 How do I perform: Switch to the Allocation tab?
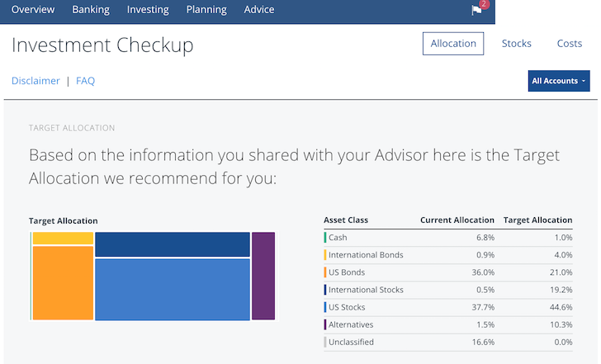pyautogui.click(x=453, y=44)
